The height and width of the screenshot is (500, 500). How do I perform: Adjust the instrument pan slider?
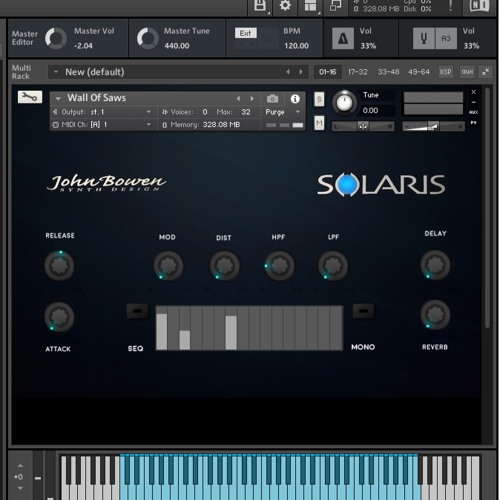tap(363, 126)
